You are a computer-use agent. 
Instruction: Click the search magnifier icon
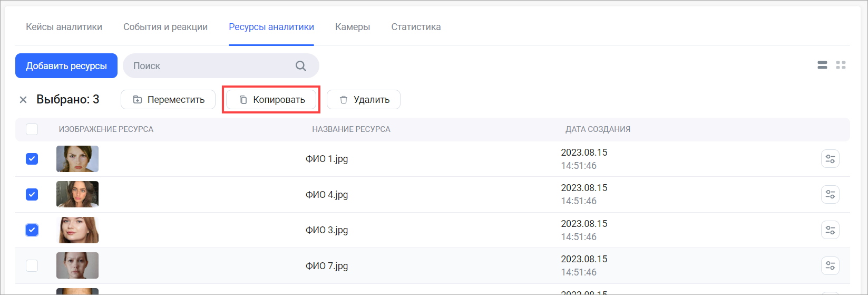pos(300,66)
